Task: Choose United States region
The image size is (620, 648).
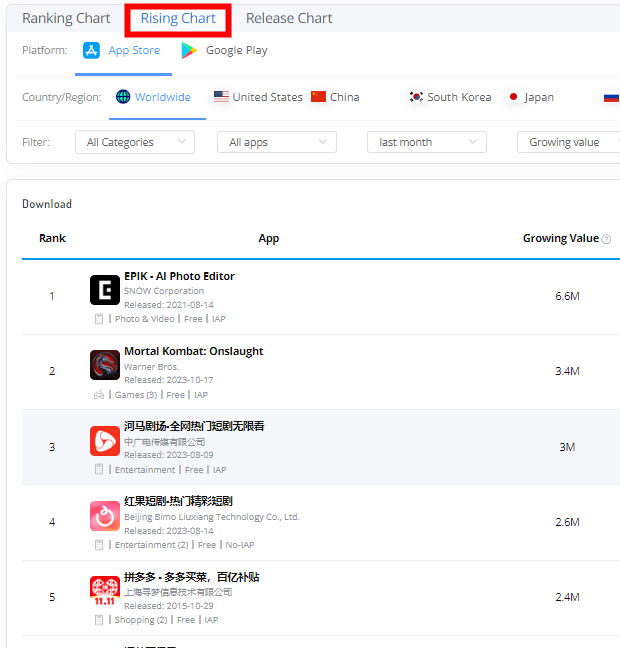Action: [267, 97]
